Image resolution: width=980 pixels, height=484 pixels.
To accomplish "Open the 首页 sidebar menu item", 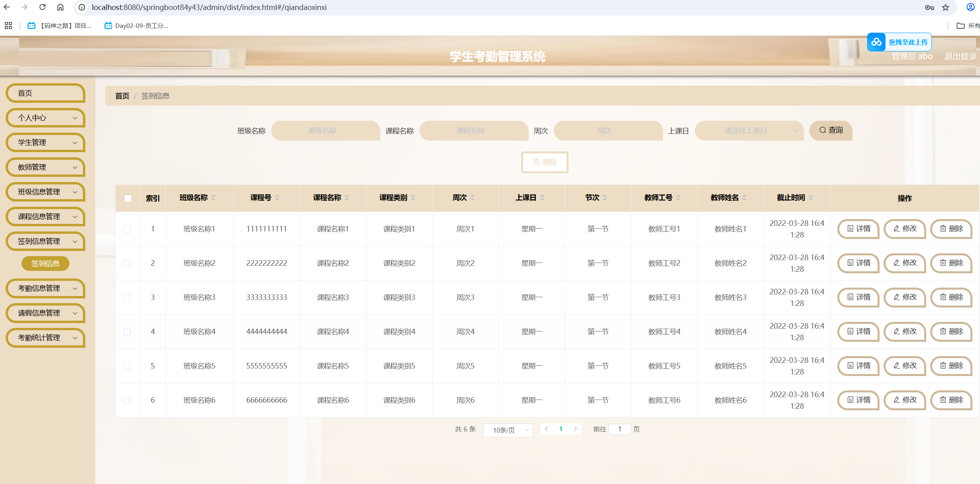I will tap(45, 93).
